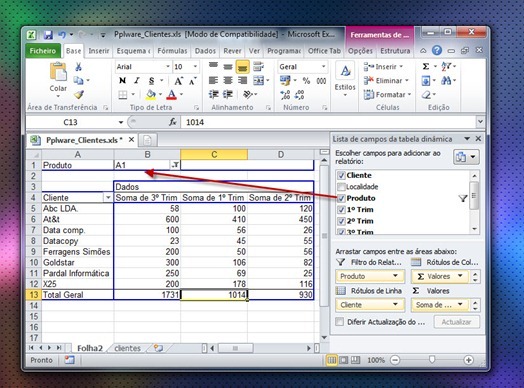The image size is (524, 388).
Task: Click the Copy icon in clipboard group
Action: pyautogui.click(x=79, y=81)
